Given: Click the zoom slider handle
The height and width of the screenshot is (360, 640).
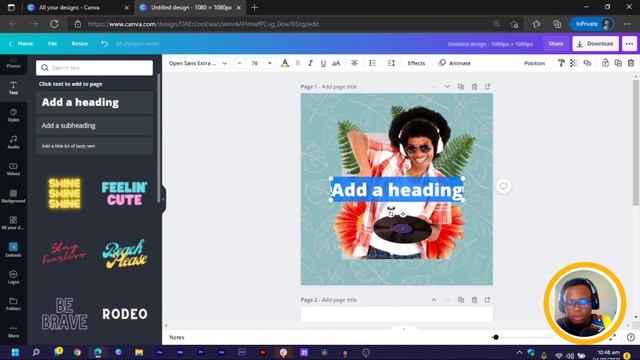Looking at the screenshot, I should tap(496, 337).
